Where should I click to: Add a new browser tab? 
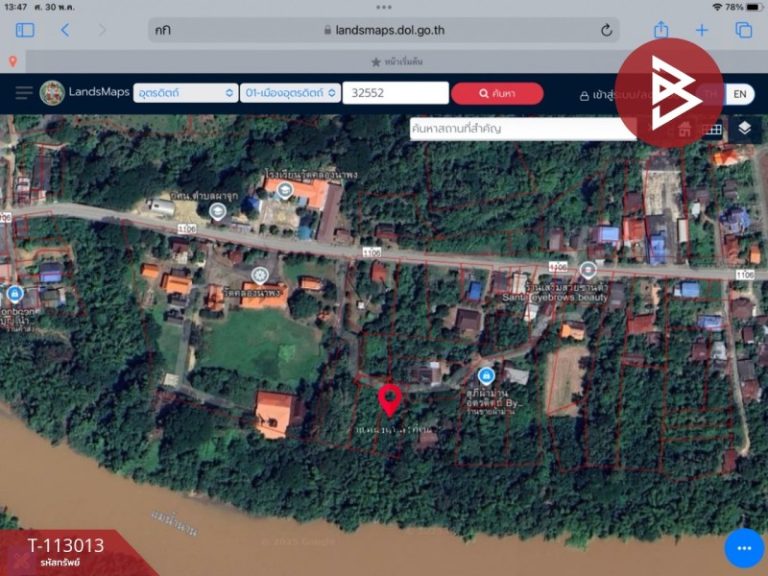701,30
